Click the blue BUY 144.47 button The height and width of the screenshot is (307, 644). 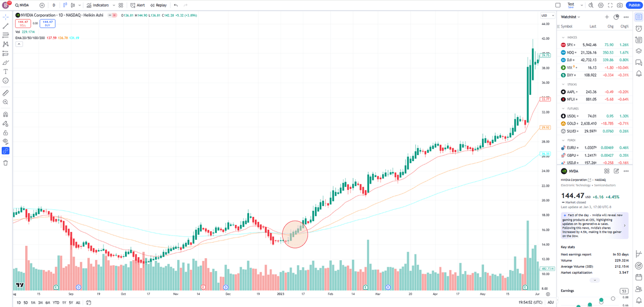point(48,23)
